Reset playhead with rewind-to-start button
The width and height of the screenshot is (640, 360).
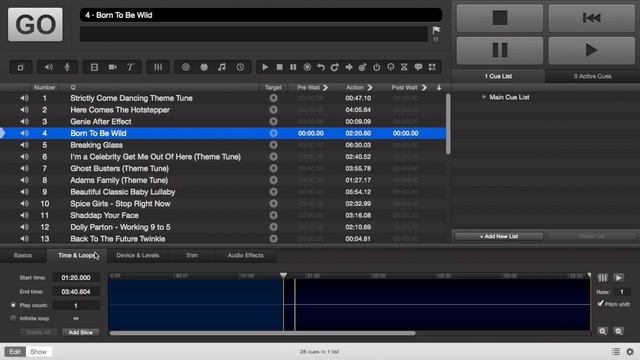tap(591, 18)
